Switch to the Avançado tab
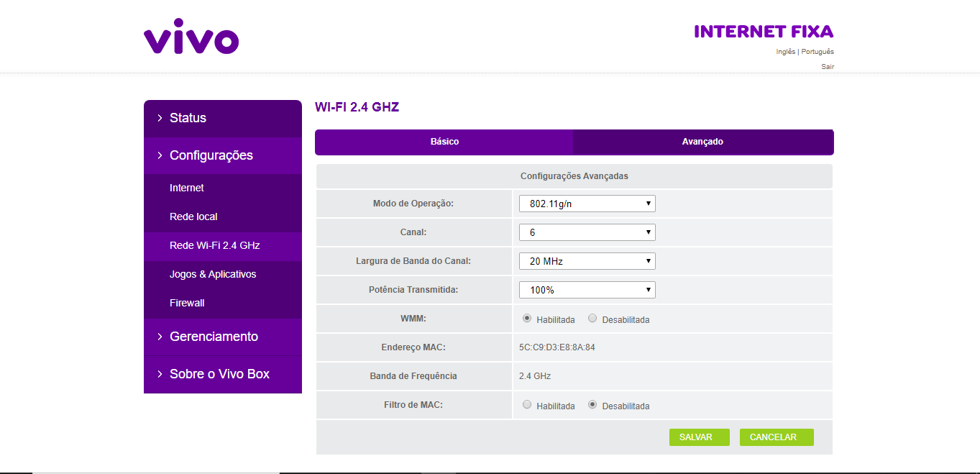This screenshot has height=474, width=980. (703, 142)
